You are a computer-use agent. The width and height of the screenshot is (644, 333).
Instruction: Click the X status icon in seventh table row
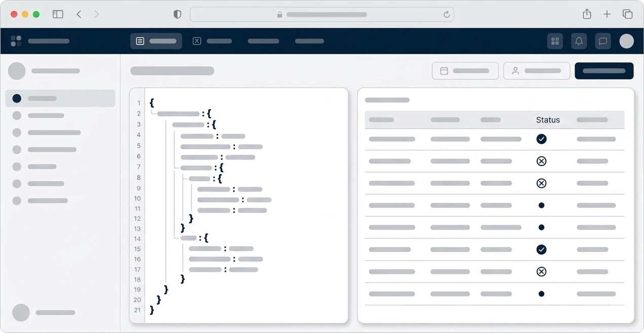coord(541,272)
